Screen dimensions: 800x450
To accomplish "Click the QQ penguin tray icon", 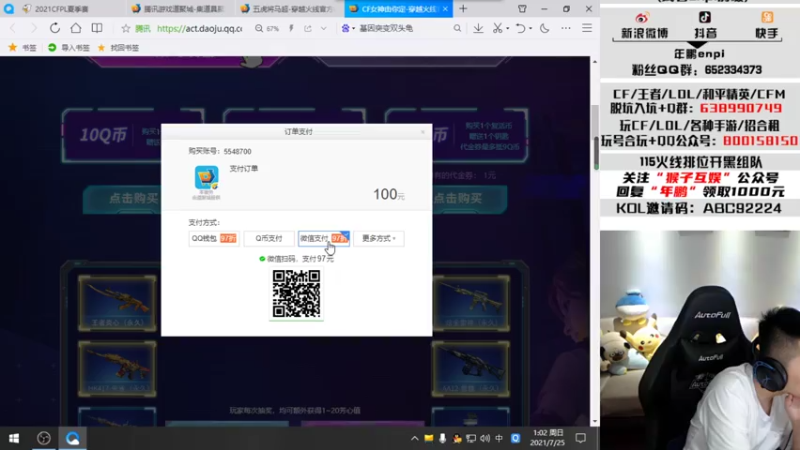I will (457, 438).
